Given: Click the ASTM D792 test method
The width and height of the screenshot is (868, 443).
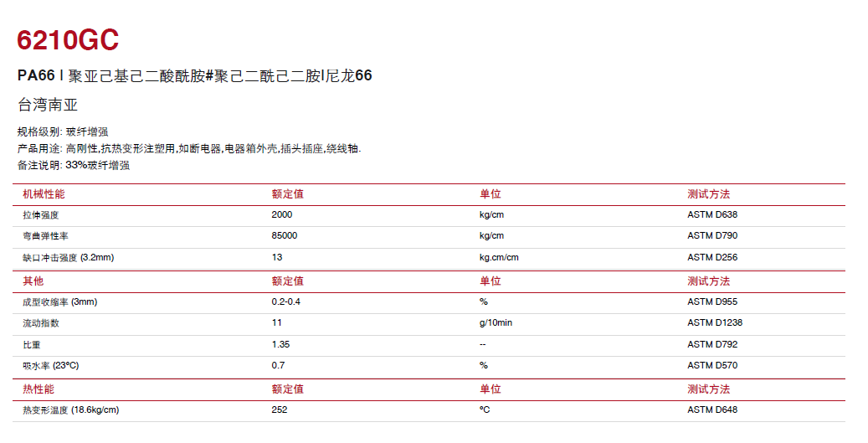Looking at the screenshot, I should click(712, 344).
